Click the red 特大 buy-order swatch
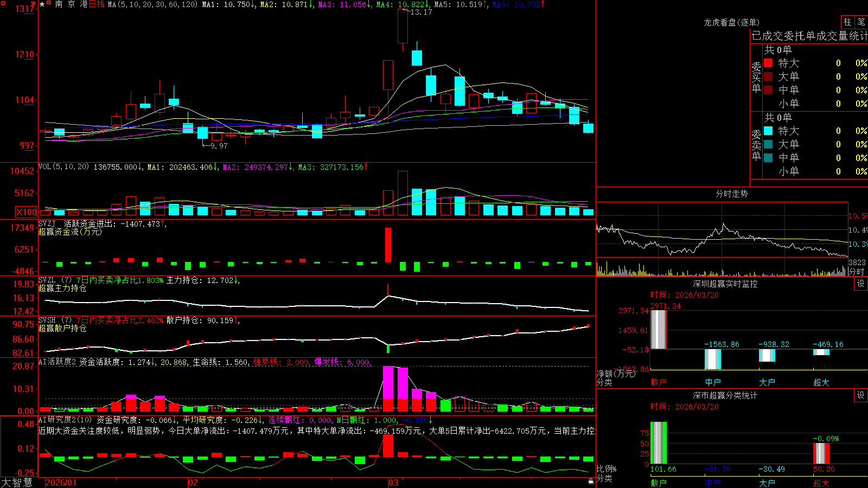The height and width of the screenshot is (488, 868). pos(768,63)
